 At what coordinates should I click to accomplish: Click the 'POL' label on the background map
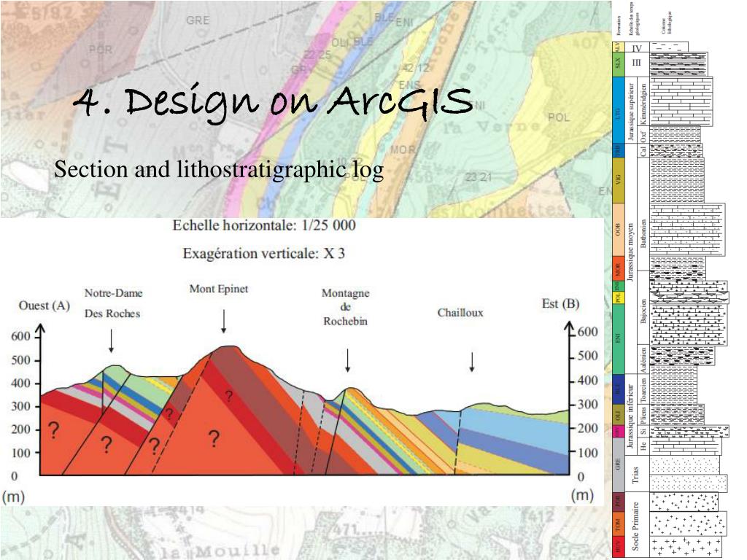coord(559,117)
